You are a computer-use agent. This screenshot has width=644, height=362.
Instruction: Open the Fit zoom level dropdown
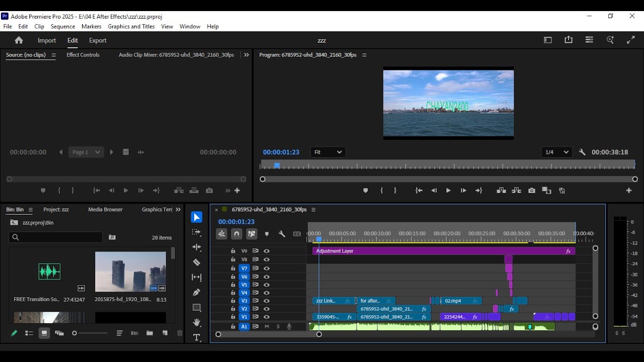click(x=328, y=152)
